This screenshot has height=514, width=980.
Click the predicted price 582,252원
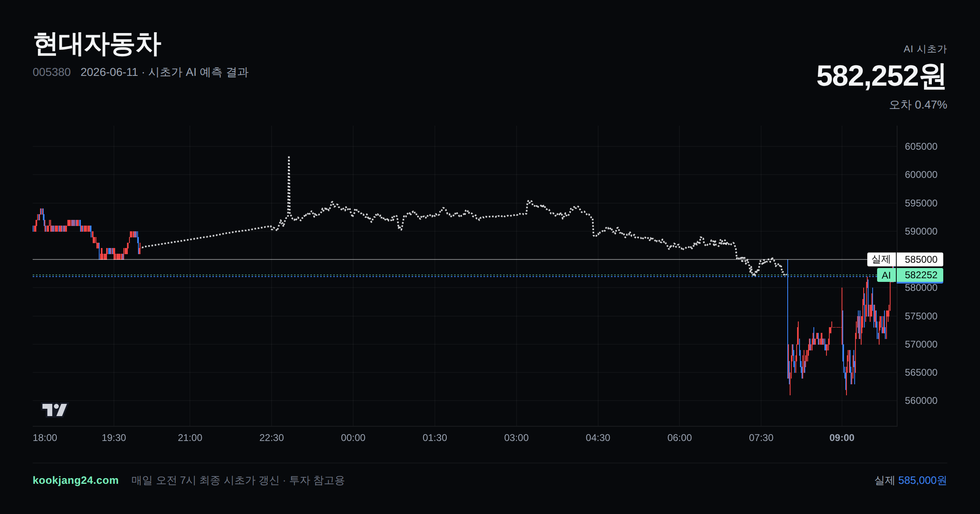tap(881, 76)
